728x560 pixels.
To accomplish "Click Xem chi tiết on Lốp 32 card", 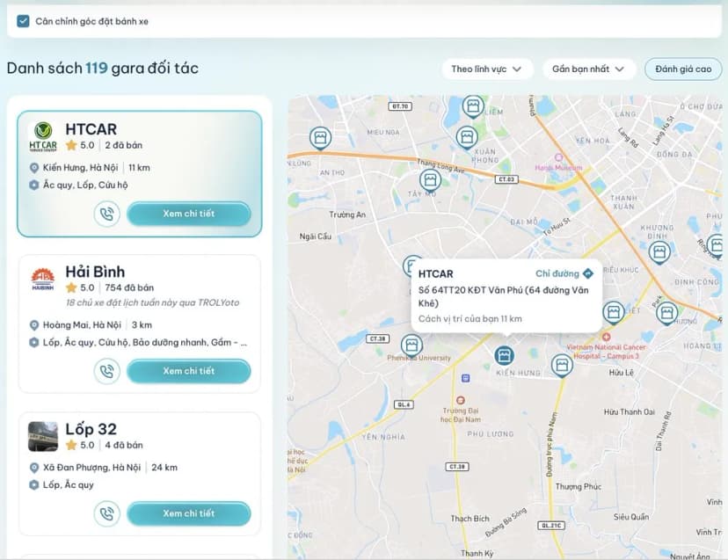I will (x=188, y=514).
